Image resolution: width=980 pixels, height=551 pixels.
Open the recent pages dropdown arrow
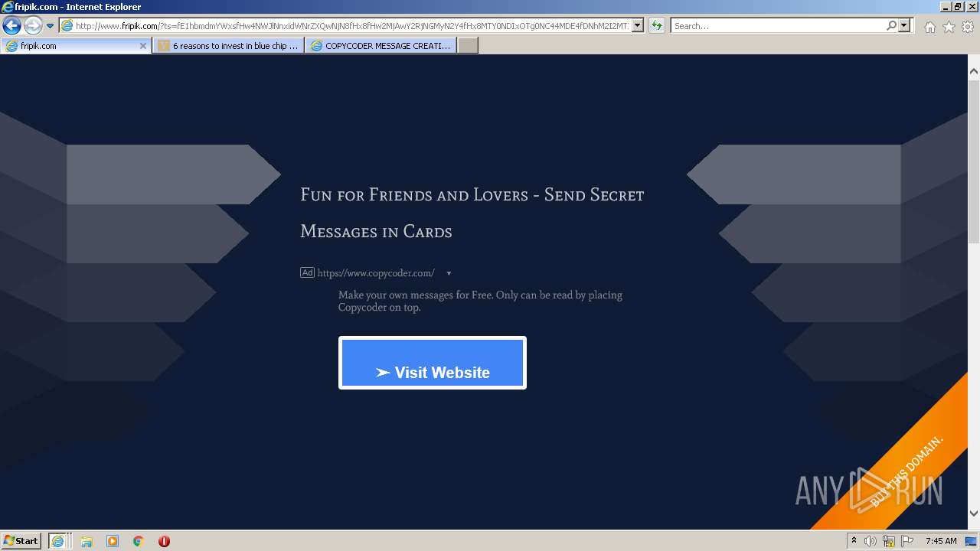pos(50,25)
